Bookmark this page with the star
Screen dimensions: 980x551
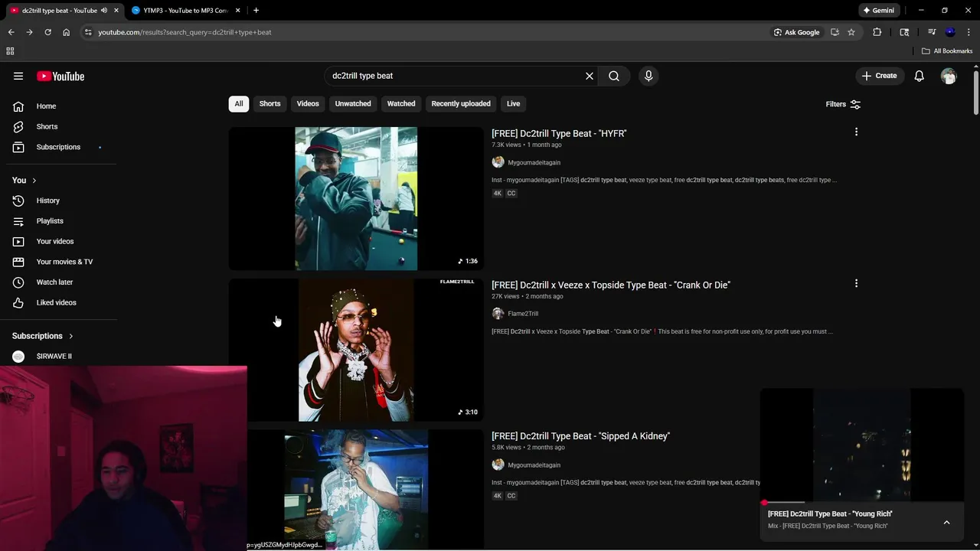(851, 32)
